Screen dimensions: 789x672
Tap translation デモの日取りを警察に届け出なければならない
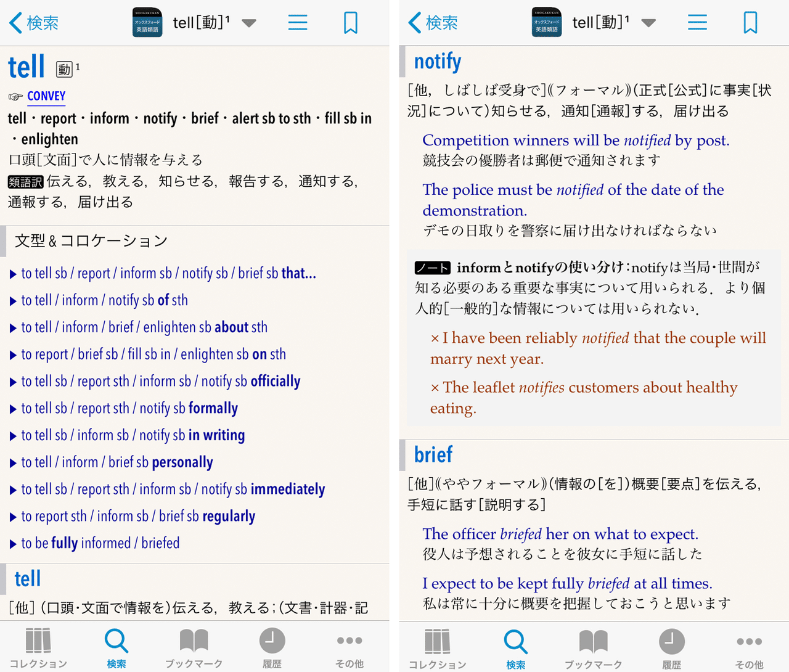point(570,231)
